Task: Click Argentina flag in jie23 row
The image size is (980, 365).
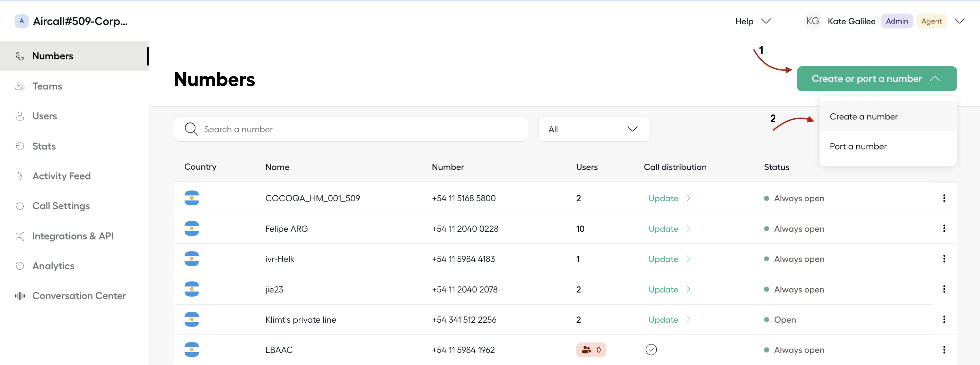Action: pyautogui.click(x=192, y=289)
